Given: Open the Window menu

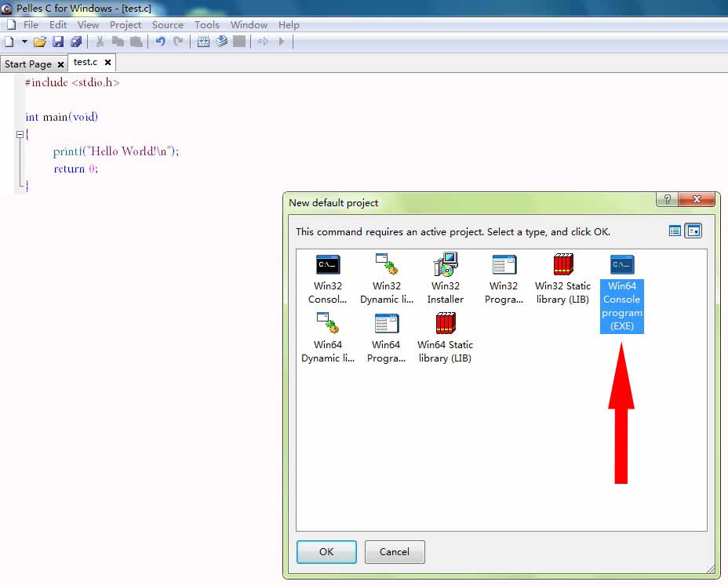Looking at the screenshot, I should point(249,24).
